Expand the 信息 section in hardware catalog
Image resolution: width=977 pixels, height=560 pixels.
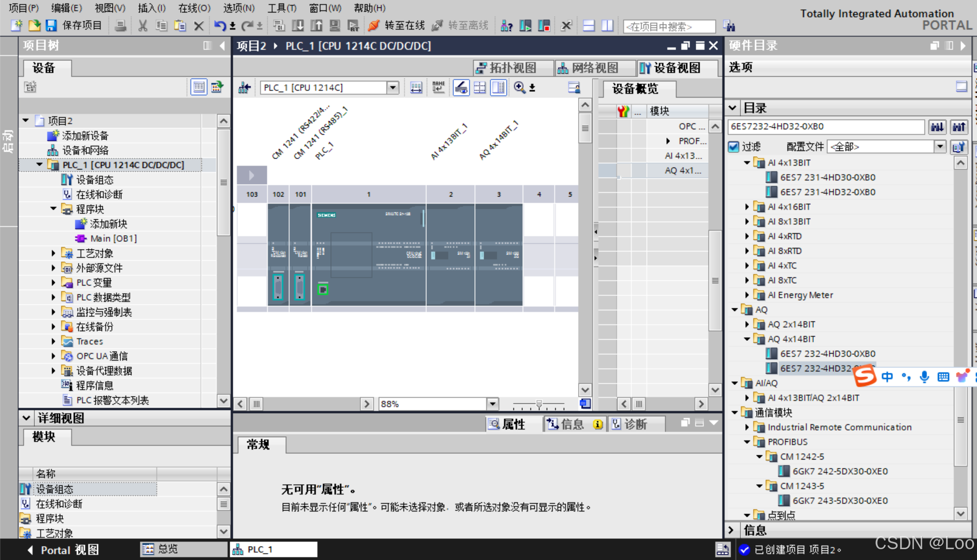[731, 530]
